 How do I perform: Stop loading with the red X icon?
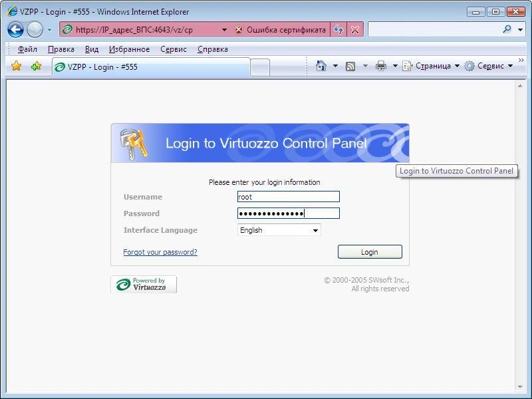coord(355,30)
